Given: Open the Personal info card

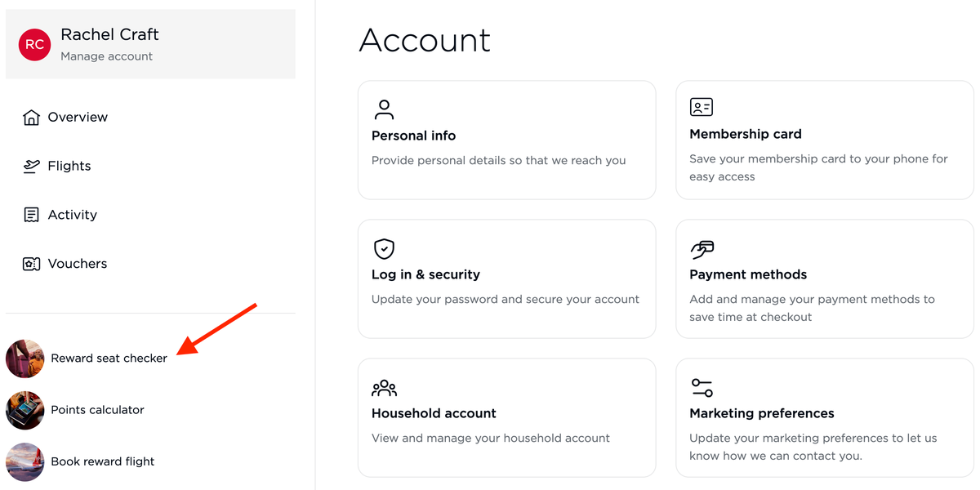Looking at the screenshot, I should click(x=506, y=140).
